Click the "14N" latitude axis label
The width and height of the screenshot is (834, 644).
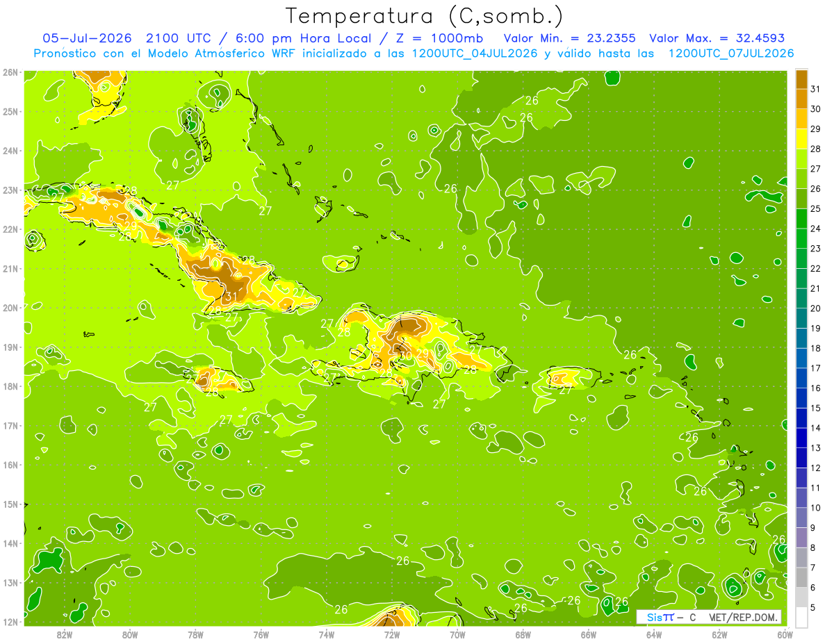pos(10,543)
